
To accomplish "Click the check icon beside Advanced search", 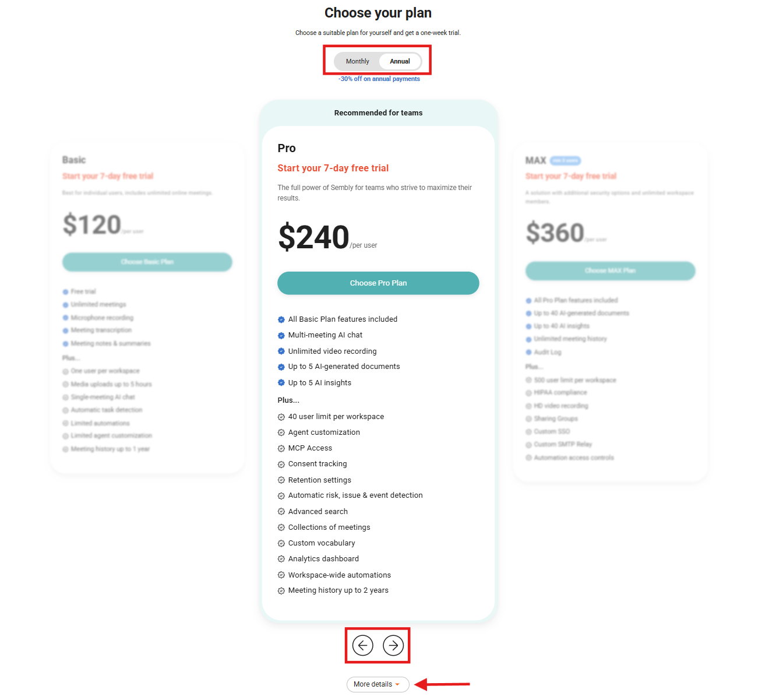I will [281, 512].
